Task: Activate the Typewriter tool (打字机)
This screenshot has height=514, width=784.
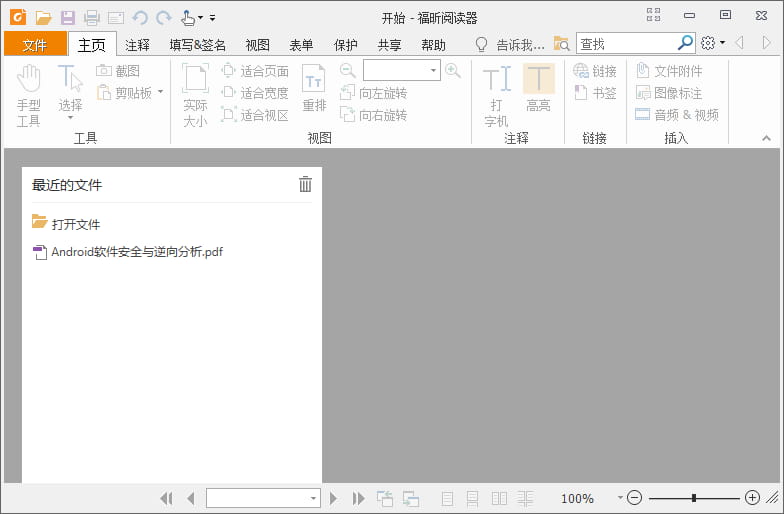Action: coord(496,95)
